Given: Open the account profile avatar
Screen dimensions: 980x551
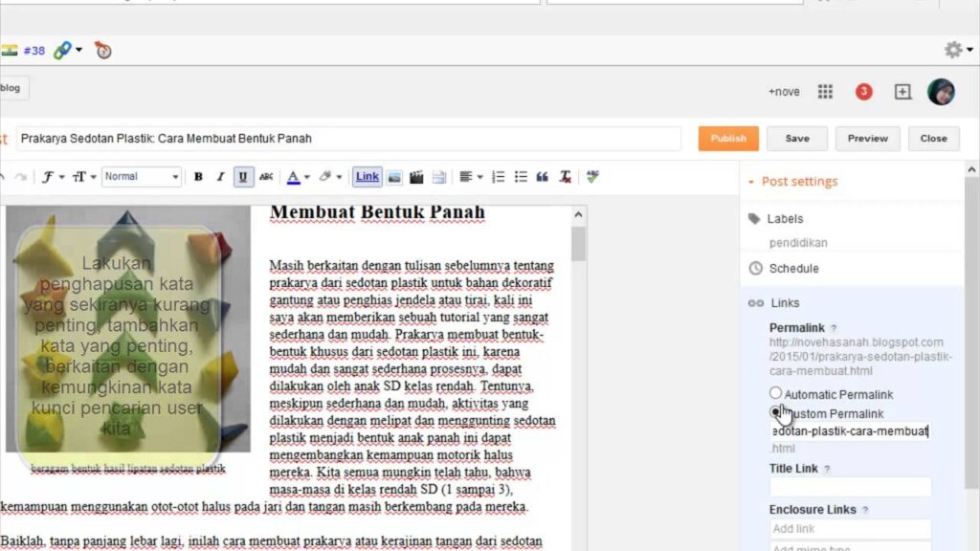Looking at the screenshot, I should pos(941,92).
